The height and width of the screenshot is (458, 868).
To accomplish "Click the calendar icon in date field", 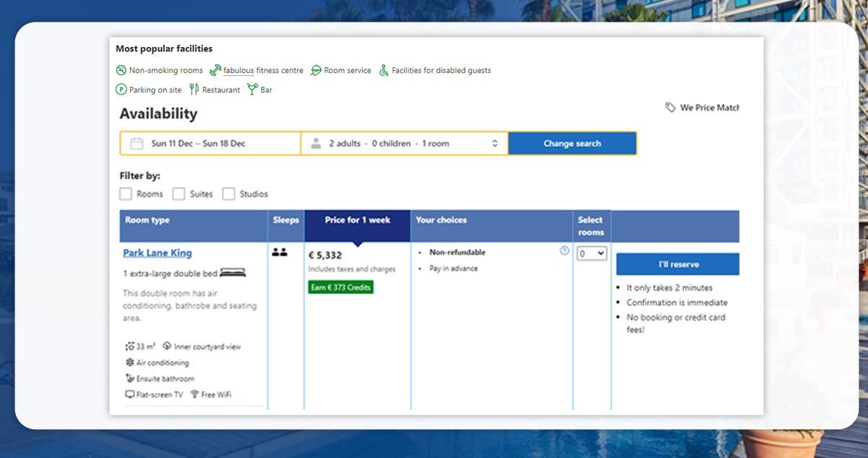I will pyautogui.click(x=136, y=143).
